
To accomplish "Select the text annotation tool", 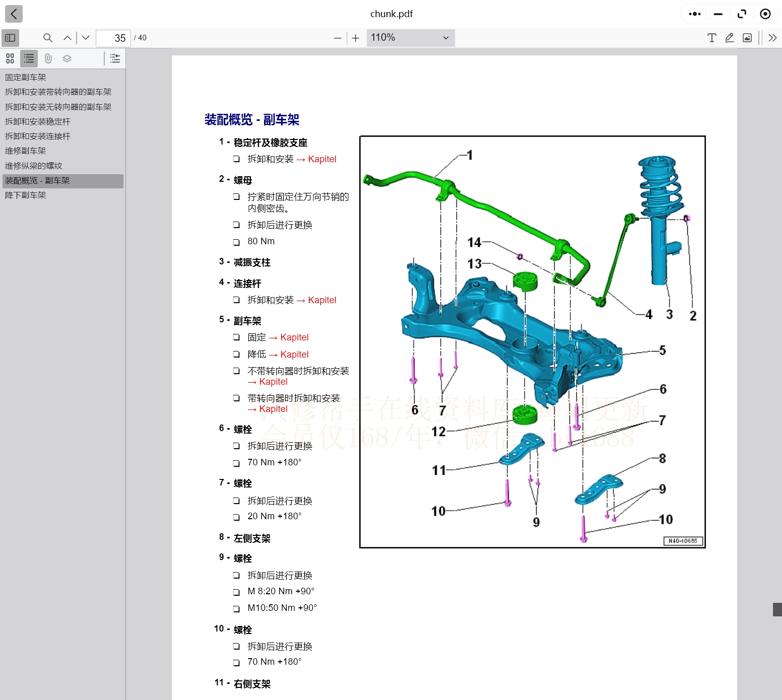I will (711, 38).
